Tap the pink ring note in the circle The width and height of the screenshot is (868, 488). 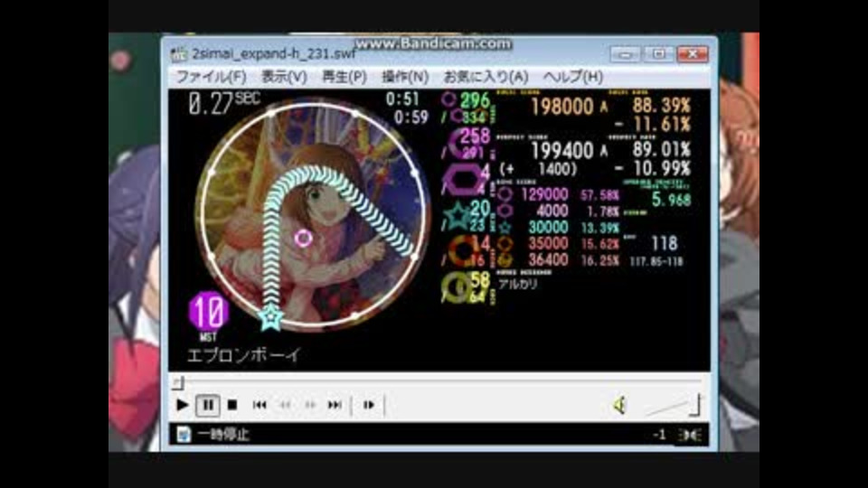pyautogui.click(x=303, y=239)
